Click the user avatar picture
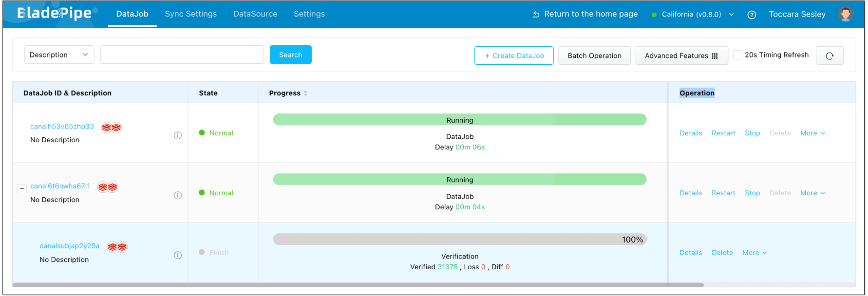Screen dimensions: 868x296 click(x=846, y=14)
